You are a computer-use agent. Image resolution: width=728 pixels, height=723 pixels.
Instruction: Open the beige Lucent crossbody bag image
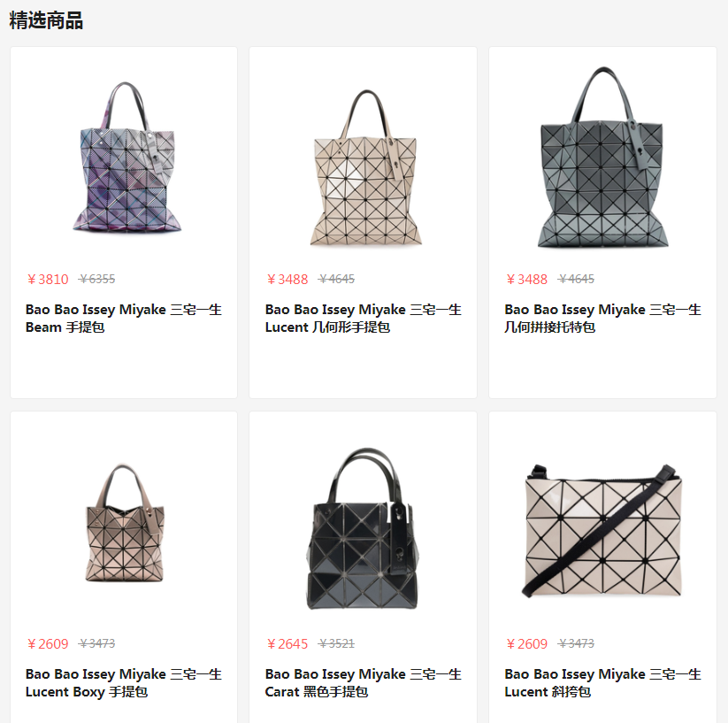(x=602, y=531)
